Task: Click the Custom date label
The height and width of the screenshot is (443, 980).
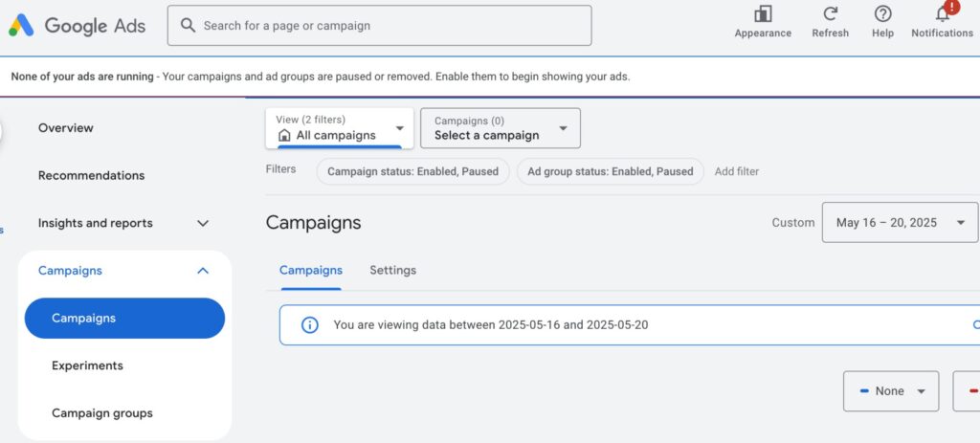Action: click(793, 222)
